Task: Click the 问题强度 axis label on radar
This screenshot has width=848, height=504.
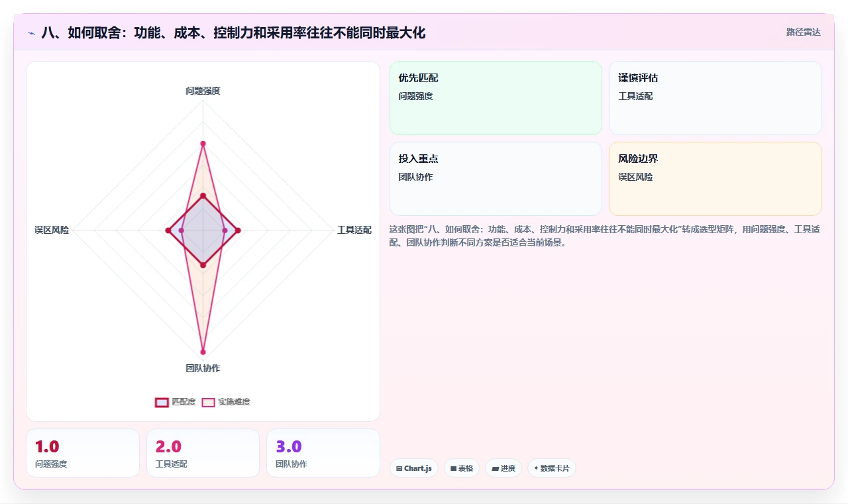Action: [203, 91]
